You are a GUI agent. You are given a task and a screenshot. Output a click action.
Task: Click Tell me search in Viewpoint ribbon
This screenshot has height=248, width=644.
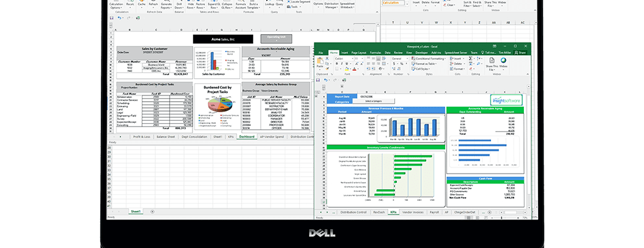pos(489,53)
